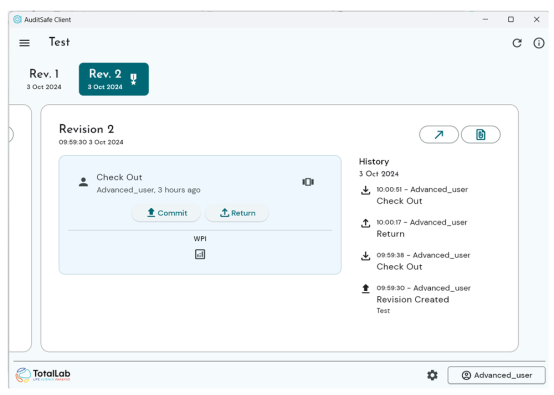Open the hamburger navigation menu

pyautogui.click(x=24, y=43)
